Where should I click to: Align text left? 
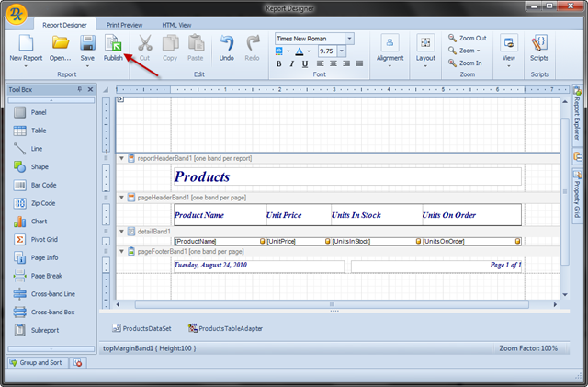point(321,63)
